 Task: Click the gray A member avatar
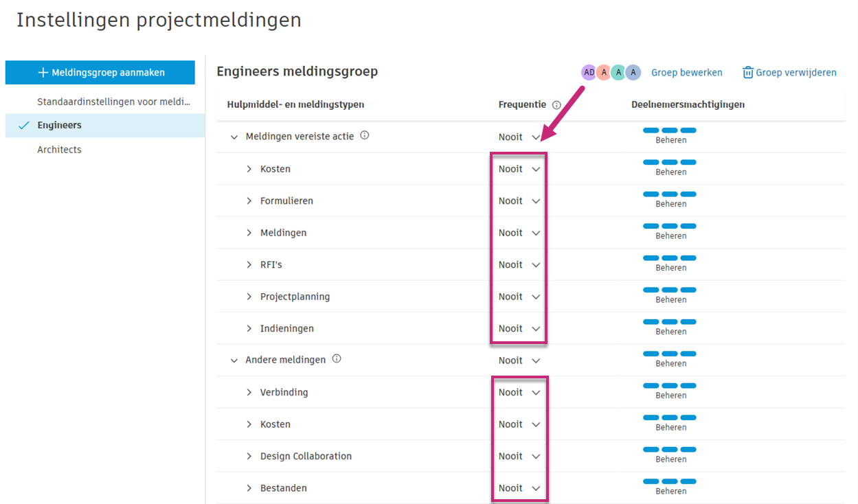click(x=633, y=72)
